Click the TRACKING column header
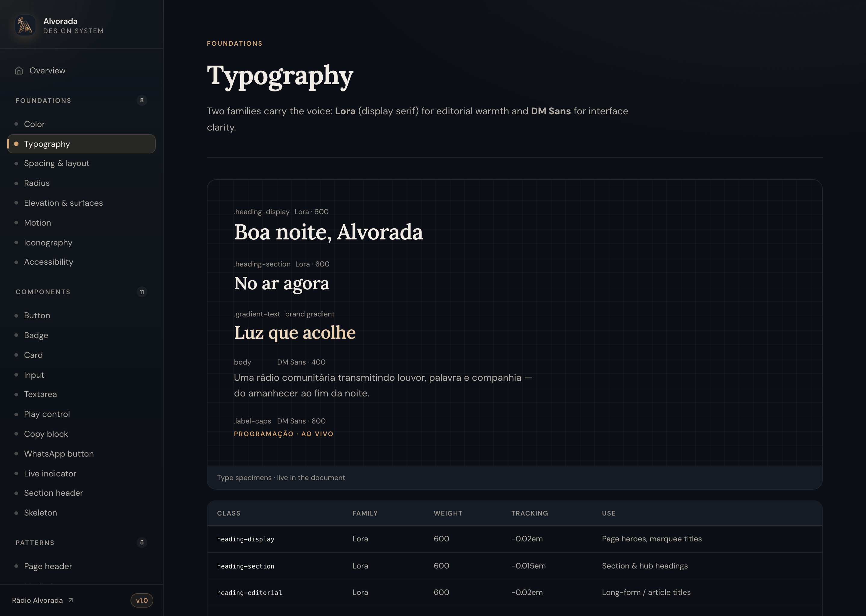Viewport: 866px width, 616px height. (529, 513)
